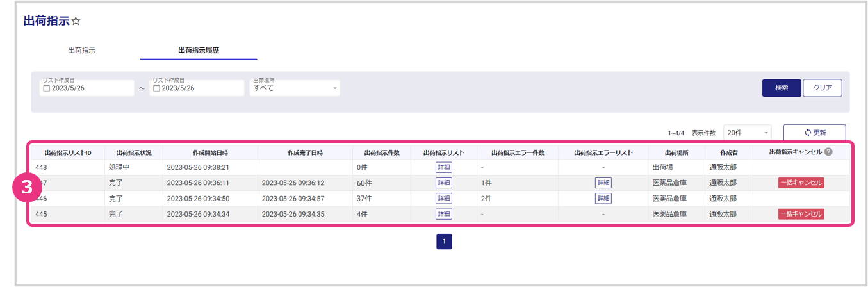Open 出荷指示リスト 詳細 for list 445
This screenshot has width=868, height=287.
coord(443,214)
